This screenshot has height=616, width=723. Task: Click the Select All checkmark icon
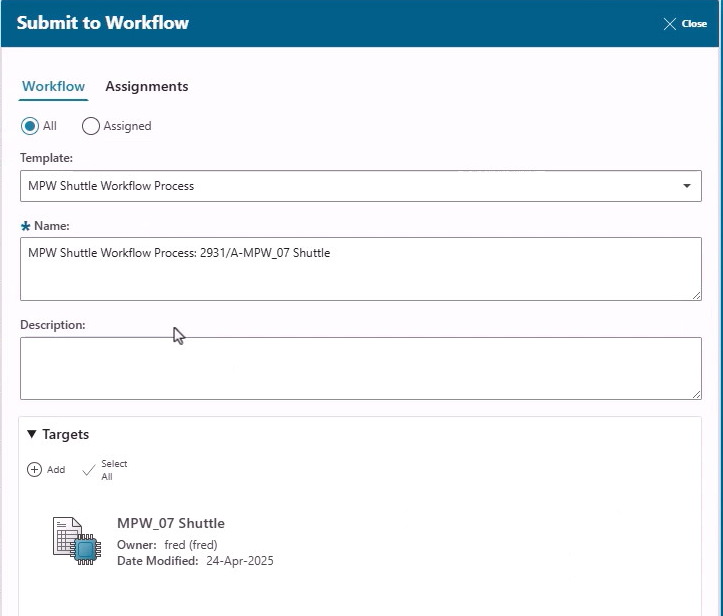coord(88,470)
